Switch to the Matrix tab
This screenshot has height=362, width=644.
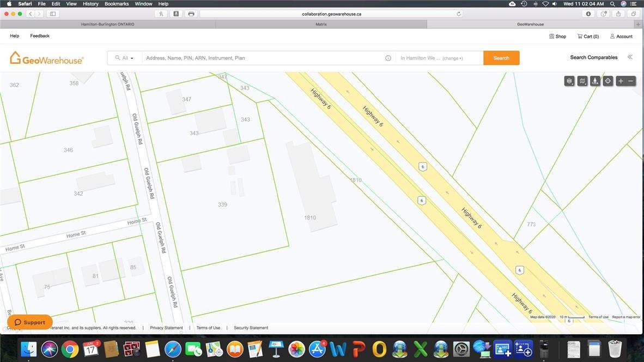(321, 24)
